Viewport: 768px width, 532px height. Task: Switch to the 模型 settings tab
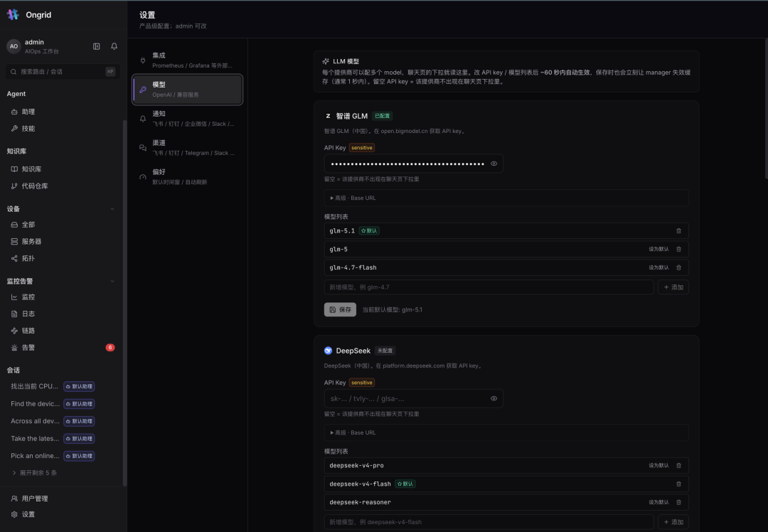click(x=187, y=90)
